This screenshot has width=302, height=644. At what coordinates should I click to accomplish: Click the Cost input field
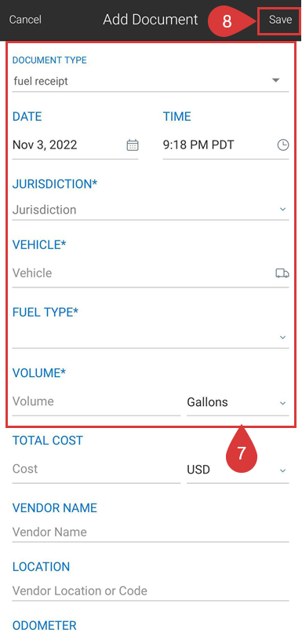point(96,469)
